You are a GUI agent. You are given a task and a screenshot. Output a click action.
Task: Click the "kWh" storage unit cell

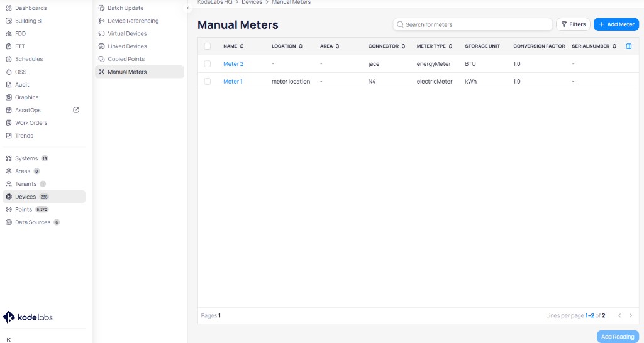[x=470, y=82]
